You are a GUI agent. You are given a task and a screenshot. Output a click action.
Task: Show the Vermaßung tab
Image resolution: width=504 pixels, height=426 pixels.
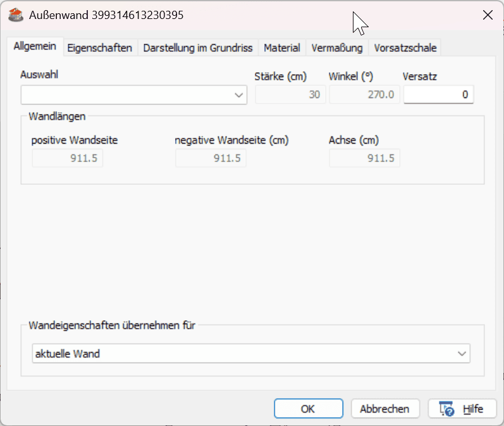click(x=337, y=48)
